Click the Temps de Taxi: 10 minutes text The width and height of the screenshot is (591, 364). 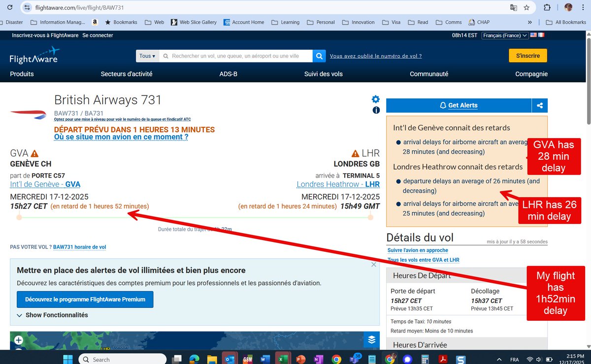tap(421, 322)
